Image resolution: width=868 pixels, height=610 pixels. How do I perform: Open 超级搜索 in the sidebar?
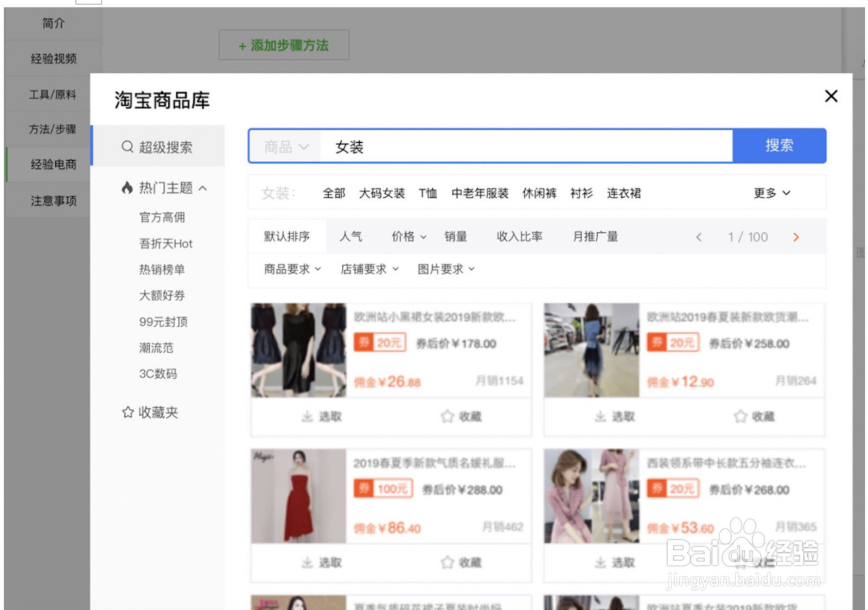pos(157,147)
